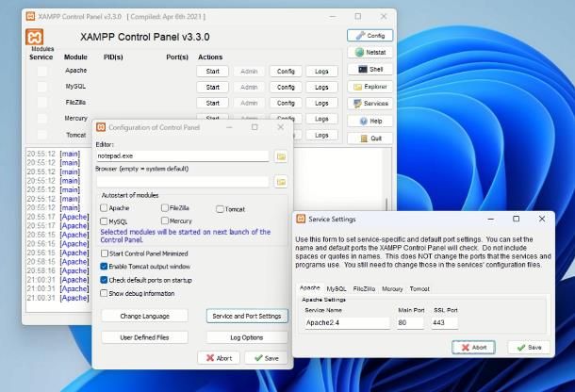
Task: Click XAMPP icon in Service Settings title bar
Action: [301, 219]
